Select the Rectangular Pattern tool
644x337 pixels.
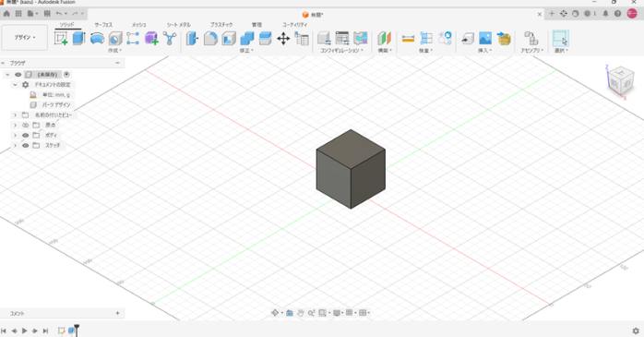pyautogui.click(x=133, y=38)
